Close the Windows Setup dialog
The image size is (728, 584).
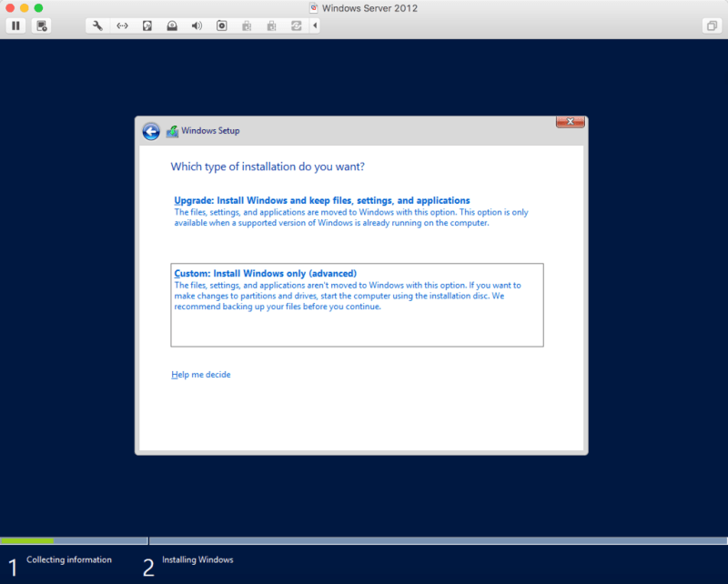coord(570,122)
